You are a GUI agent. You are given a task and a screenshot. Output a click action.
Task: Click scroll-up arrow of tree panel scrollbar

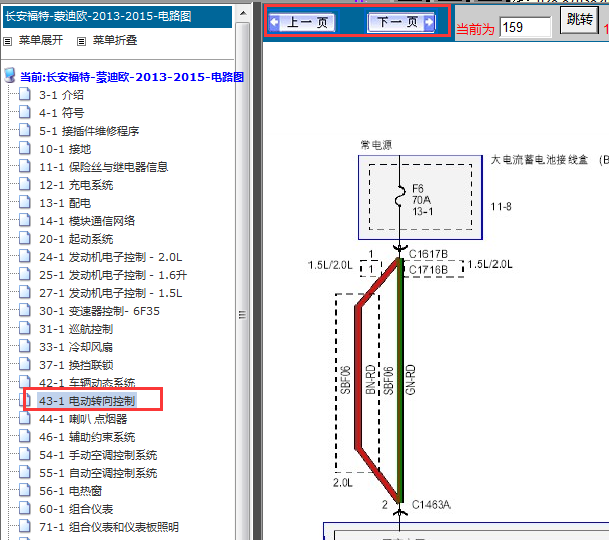243,14
